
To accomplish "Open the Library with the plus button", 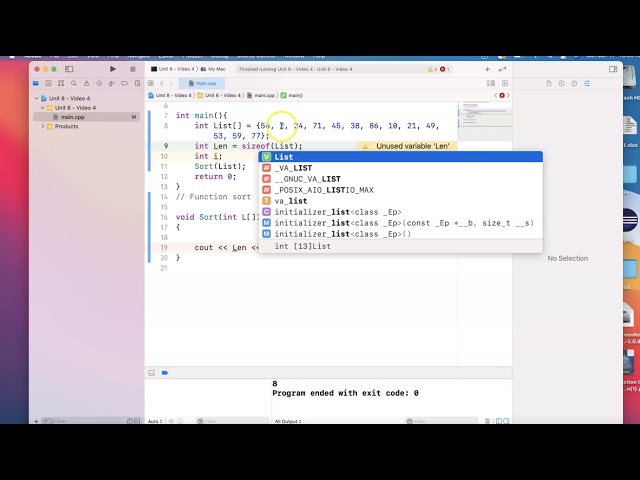I will (488, 69).
